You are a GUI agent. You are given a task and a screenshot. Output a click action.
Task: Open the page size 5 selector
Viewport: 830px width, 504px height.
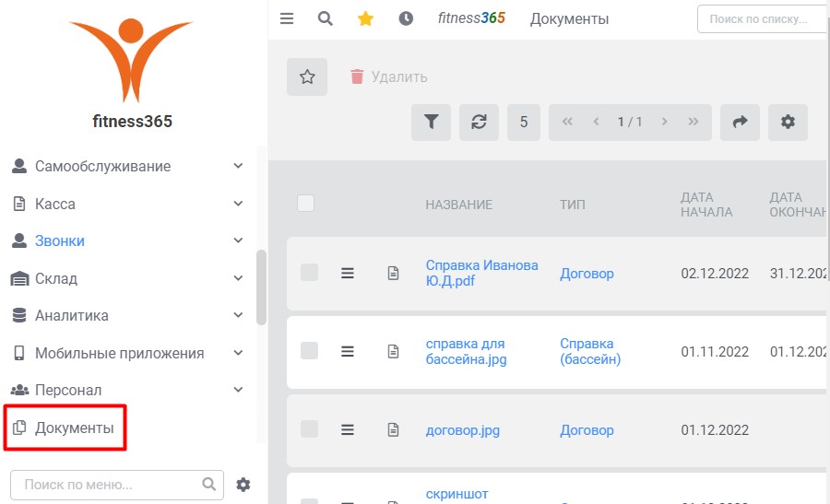(524, 123)
